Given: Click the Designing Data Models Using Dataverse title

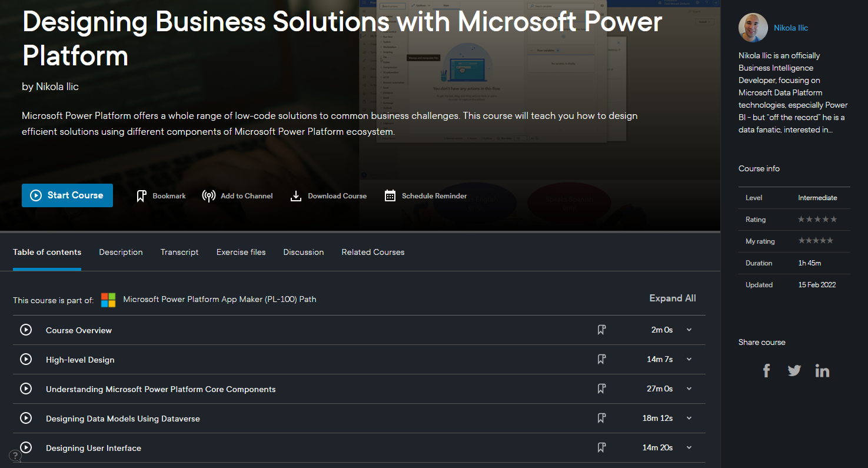Looking at the screenshot, I should click(x=123, y=419).
